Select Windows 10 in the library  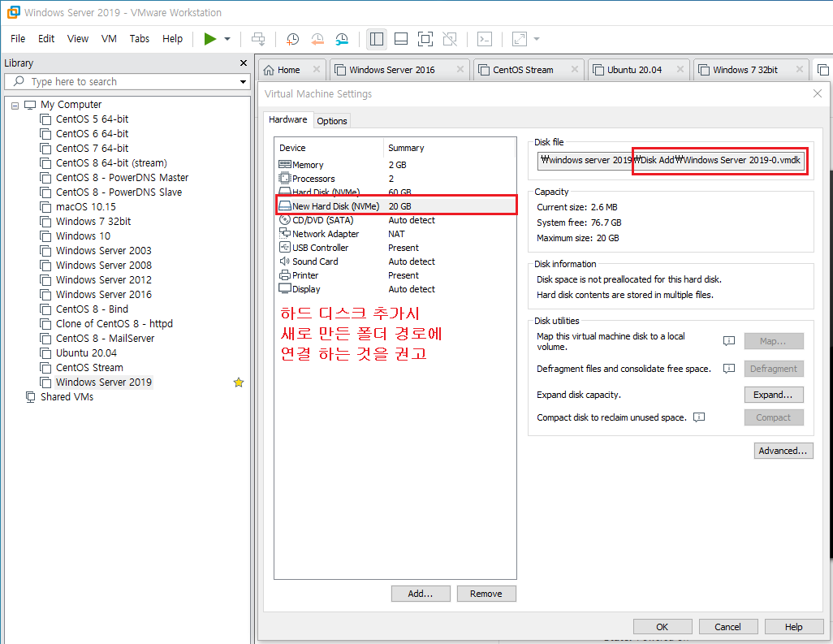point(83,236)
